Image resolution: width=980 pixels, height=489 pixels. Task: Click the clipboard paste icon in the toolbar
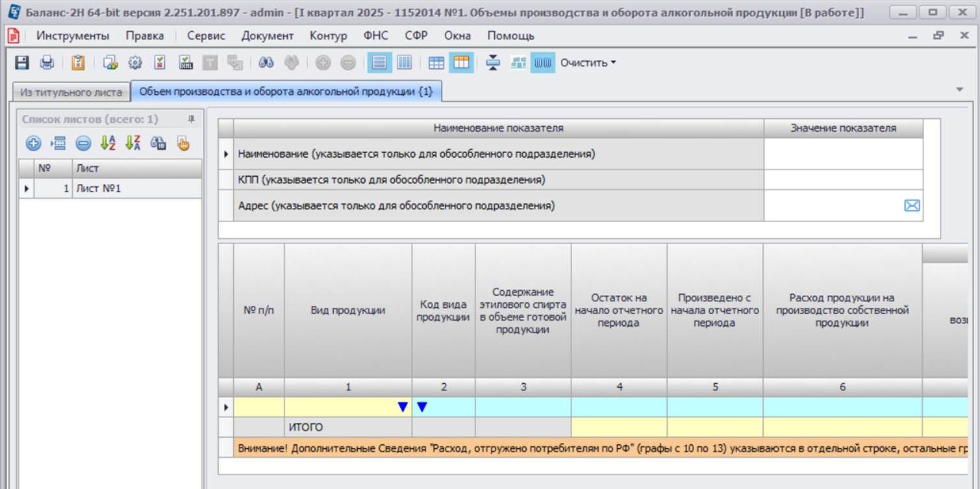(x=78, y=62)
